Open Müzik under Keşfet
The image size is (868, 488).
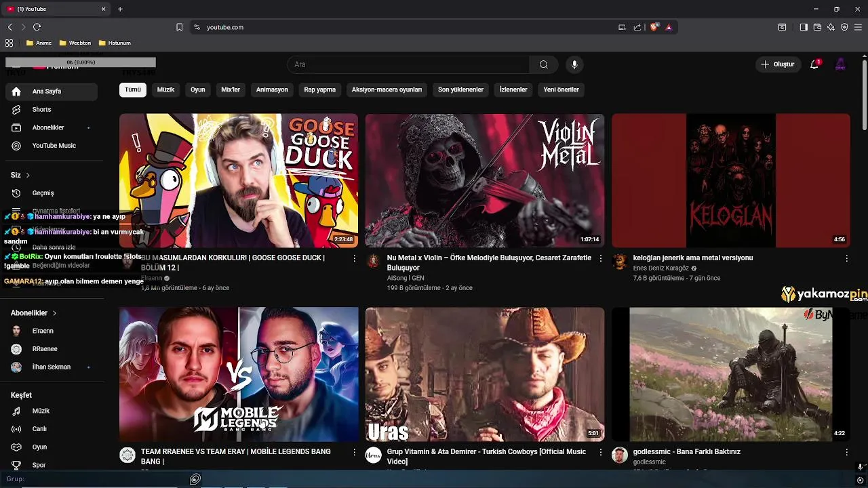click(52, 411)
